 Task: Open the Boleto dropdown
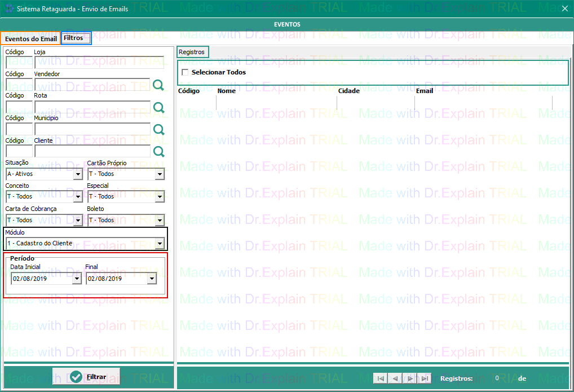tap(160, 220)
